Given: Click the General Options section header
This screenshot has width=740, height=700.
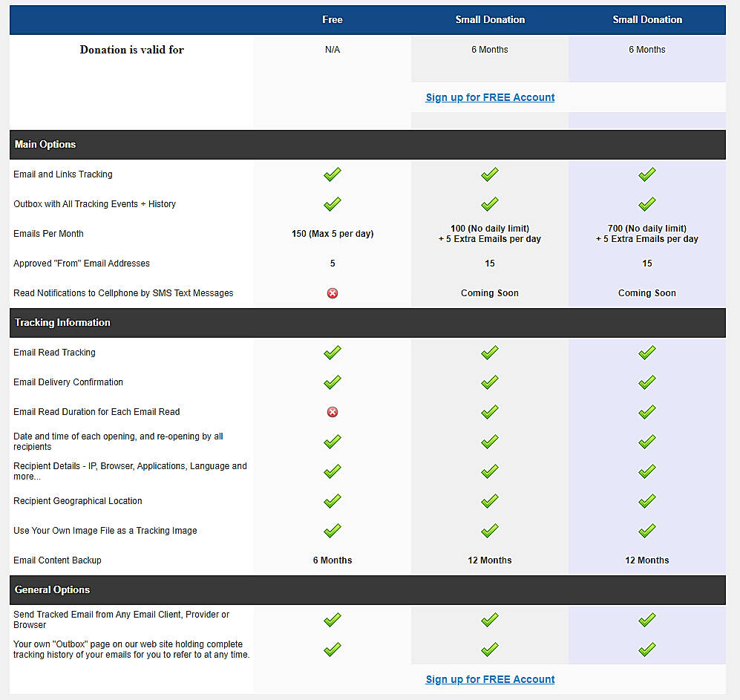Looking at the screenshot, I should 367,589.
